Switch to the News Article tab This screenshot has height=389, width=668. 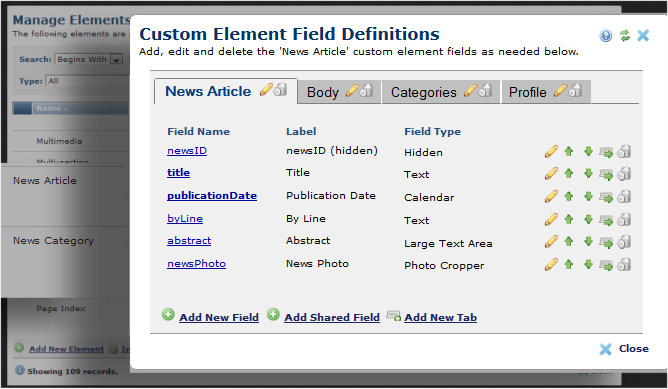tap(208, 91)
